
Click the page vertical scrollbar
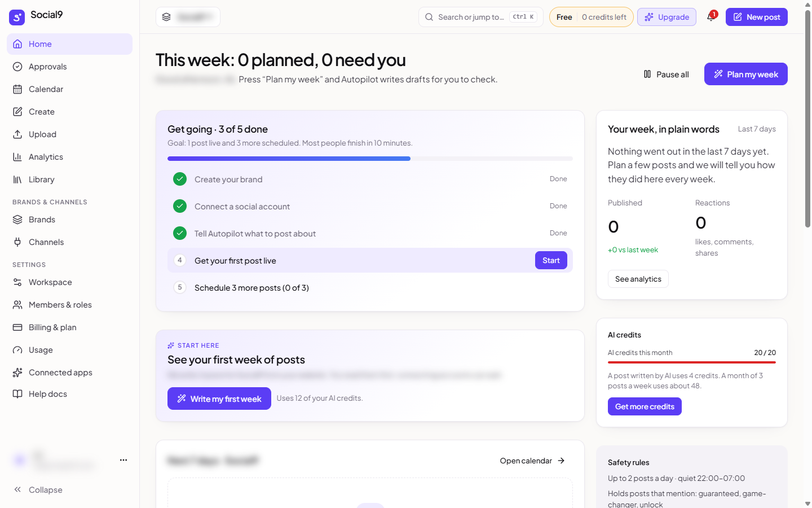click(807, 119)
